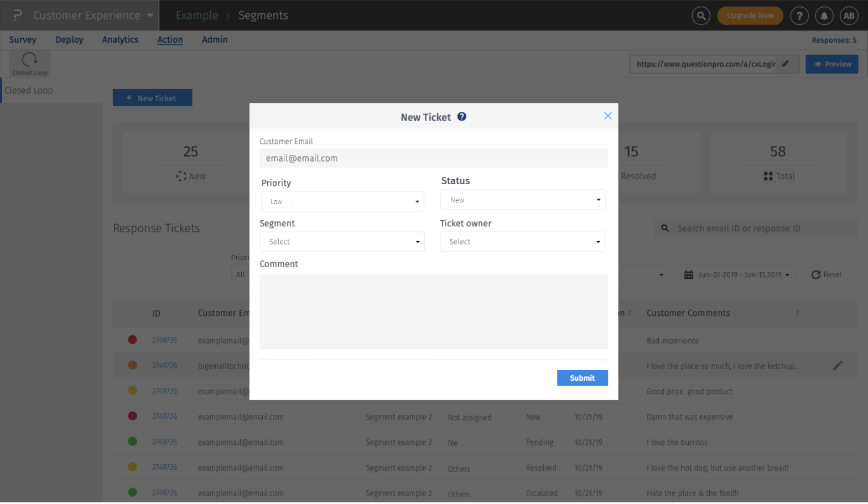This screenshot has height=504, width=868.
Task: Open the Deploy tab
Action: (69, 40)
